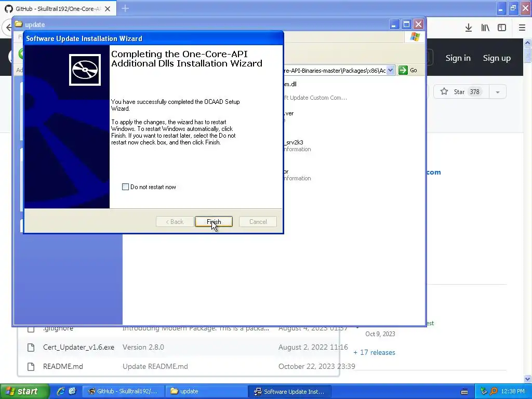Viewport: 532px width, 399px height.
Task: Open Firefox library icon
Action: click(485, 28)
